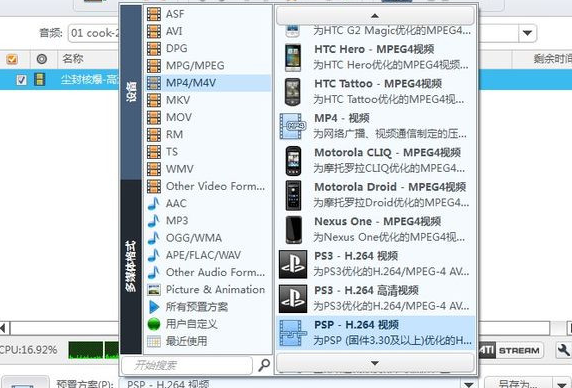Open Other Audio Formats category

coord(208,272)
